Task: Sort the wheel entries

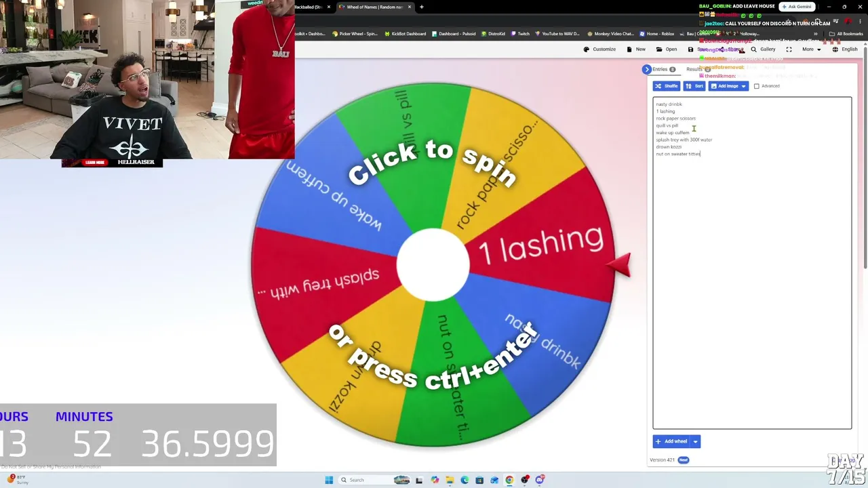Action: (x=694, y=86)
